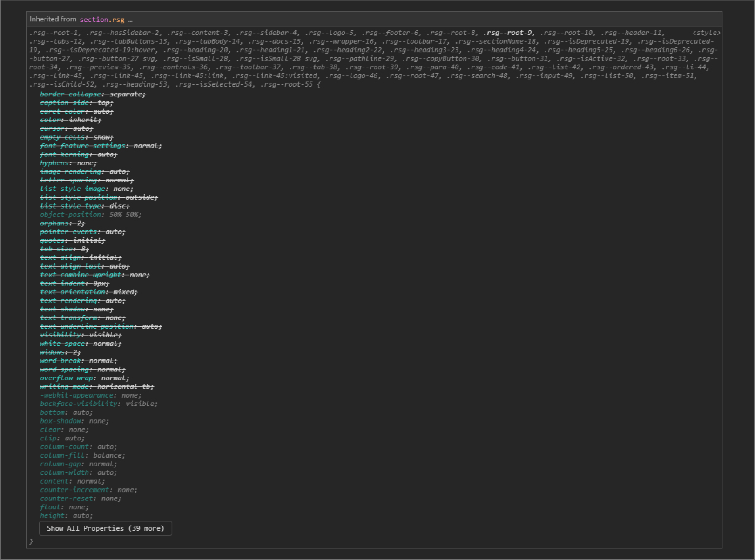Screen dimensions: 755x560
Task: Select the cursor: auto declaration
Action: 67,128
